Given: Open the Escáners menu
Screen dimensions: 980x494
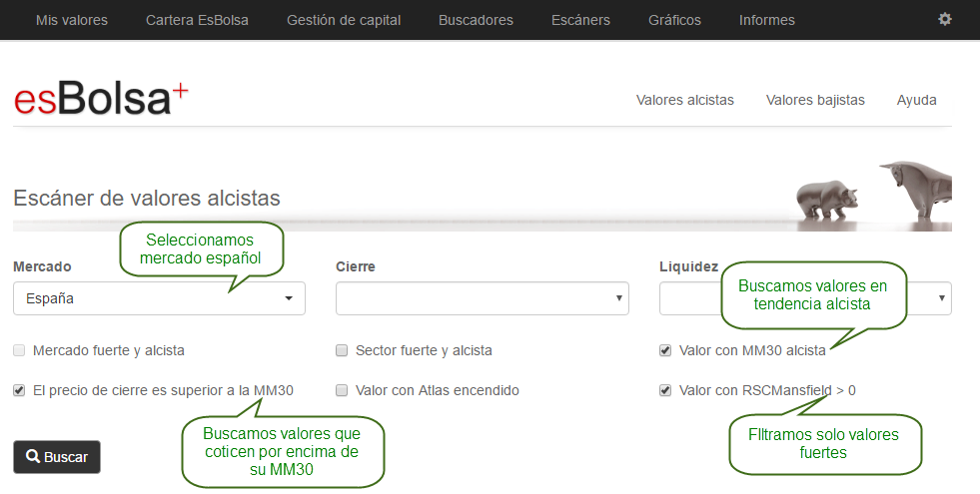Looking at the screenshot, I should point(580,20).
